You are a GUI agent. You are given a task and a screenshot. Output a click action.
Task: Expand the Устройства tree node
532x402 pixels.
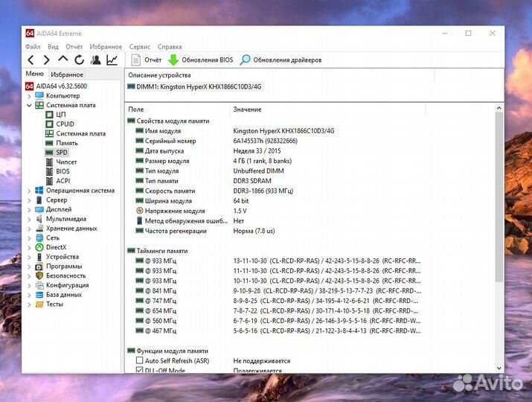point(29,258)
